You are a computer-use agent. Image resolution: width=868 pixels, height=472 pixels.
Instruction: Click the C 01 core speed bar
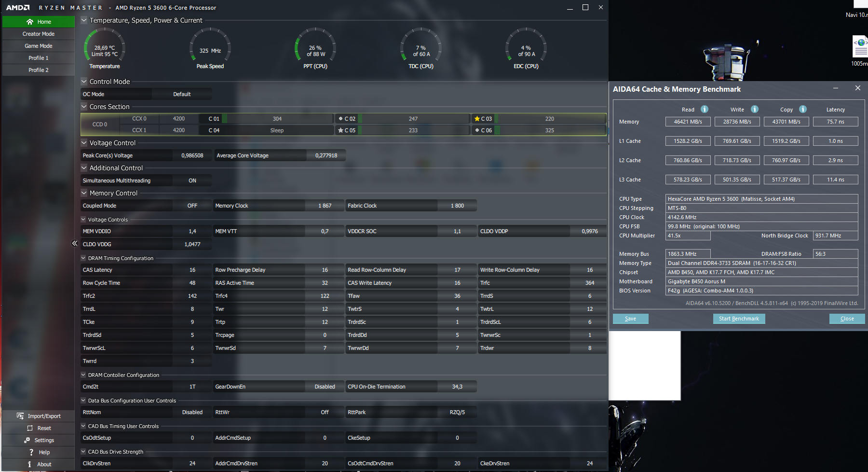277,119
